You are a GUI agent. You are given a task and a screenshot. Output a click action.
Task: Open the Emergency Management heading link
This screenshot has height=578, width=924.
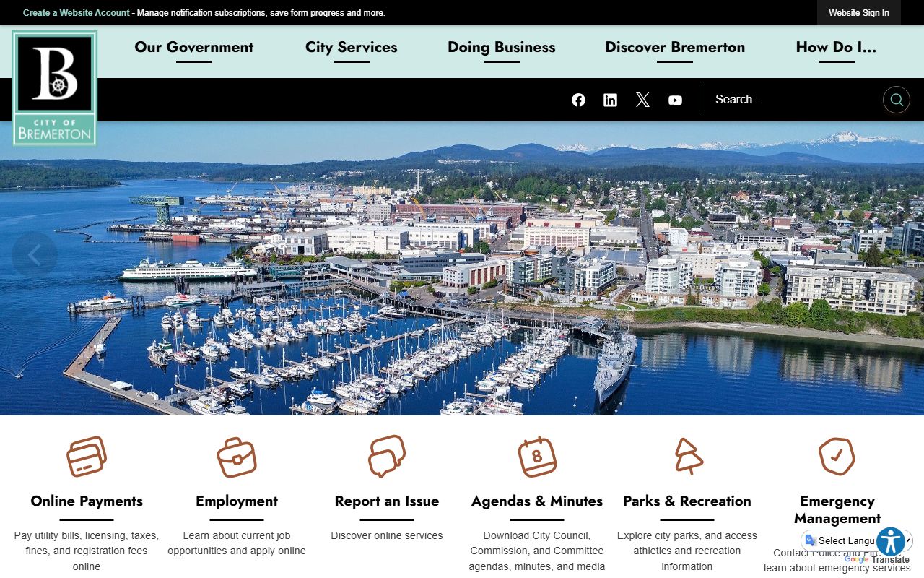(x=837, y=509)
